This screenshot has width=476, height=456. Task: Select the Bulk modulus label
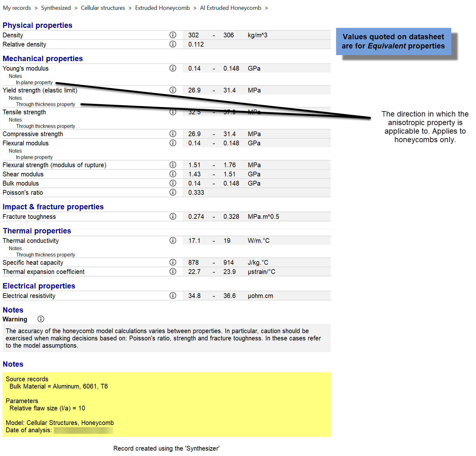point(21,183)
